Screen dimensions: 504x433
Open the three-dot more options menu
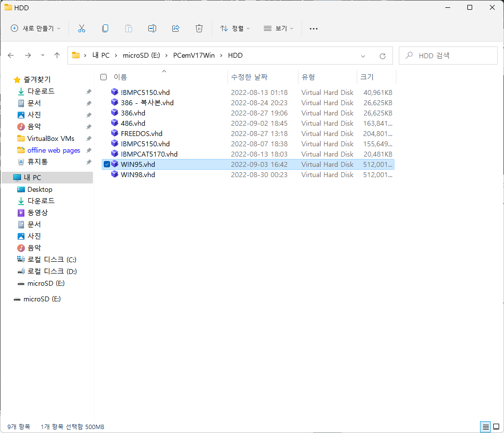coord(313,28)
